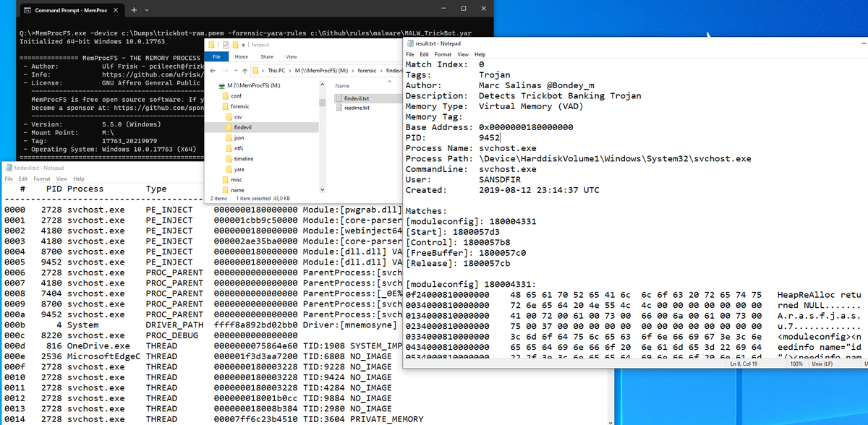Select the M (\\MemProcFS) drive icon in sidebar

[222, 85]
